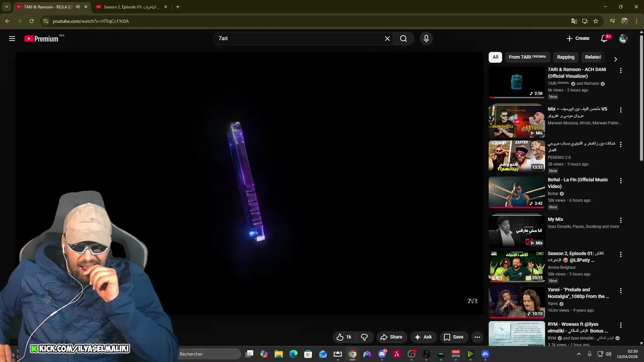Like the video with thumbs up
644x362 pixels.
coord(345,337)
